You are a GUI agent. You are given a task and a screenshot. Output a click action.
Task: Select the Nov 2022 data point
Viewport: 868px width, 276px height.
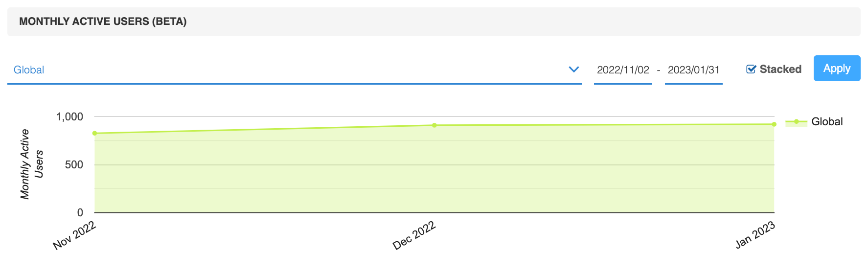click(94, 133)
